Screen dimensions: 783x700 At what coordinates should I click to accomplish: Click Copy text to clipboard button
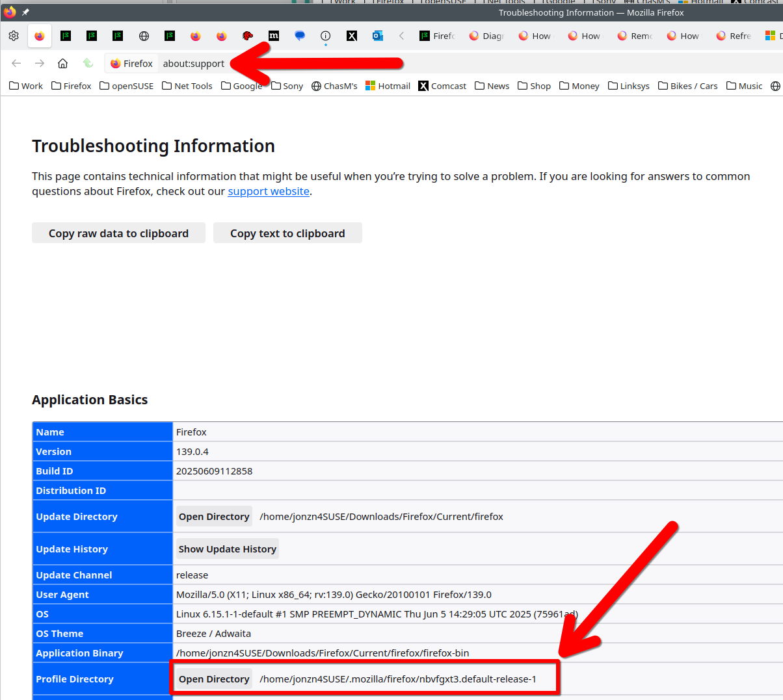tap(287, 233)
